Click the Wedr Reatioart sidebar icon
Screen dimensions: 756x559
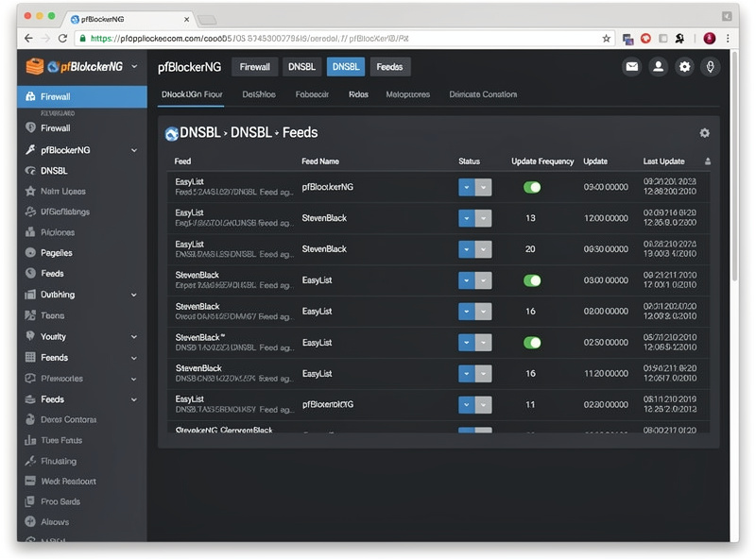click(30, 481)
